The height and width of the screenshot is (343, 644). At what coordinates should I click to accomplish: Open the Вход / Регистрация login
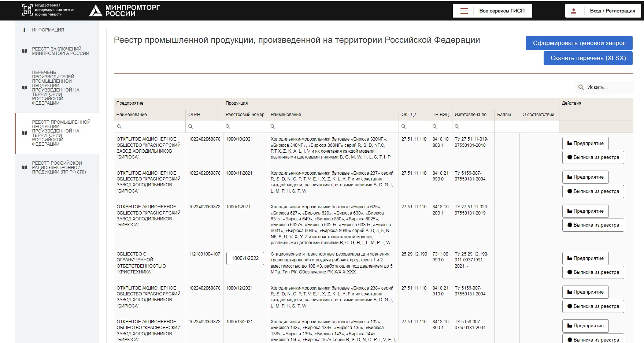point(612,11)
